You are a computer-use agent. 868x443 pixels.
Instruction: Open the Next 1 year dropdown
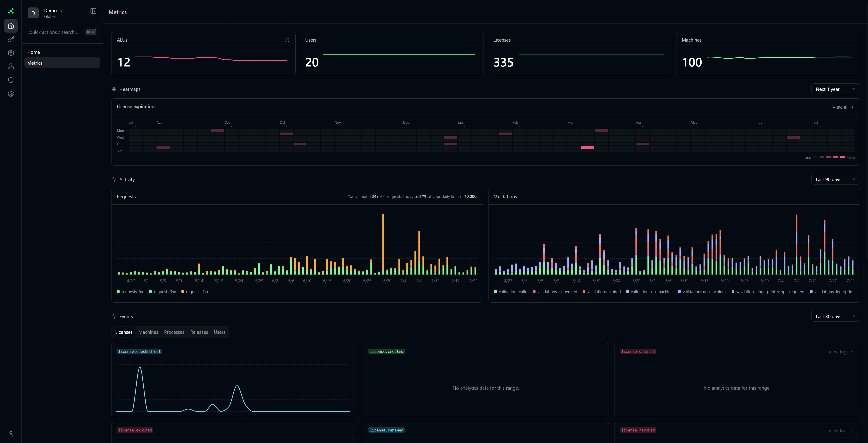pos(835,89)
